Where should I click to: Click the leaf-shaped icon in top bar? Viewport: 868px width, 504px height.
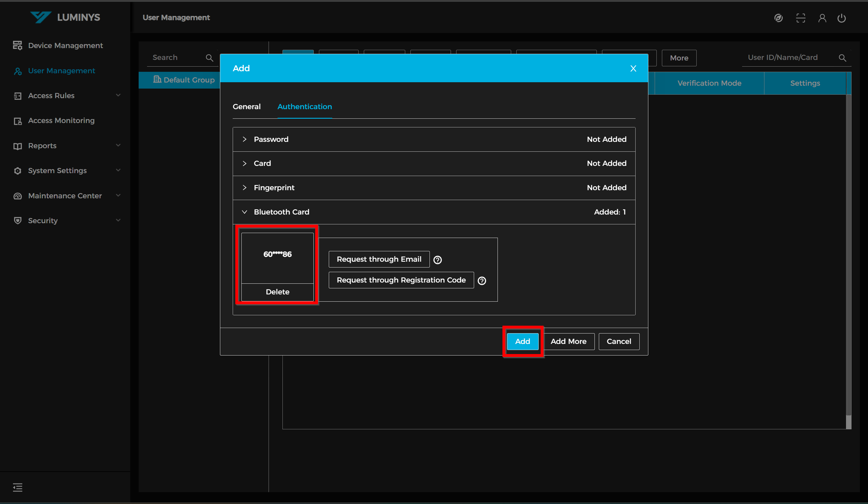pos(779,18)
